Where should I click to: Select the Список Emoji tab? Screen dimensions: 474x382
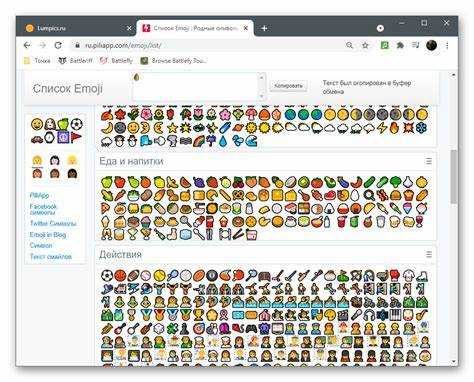pyautogui.click(x=195, y=28)
